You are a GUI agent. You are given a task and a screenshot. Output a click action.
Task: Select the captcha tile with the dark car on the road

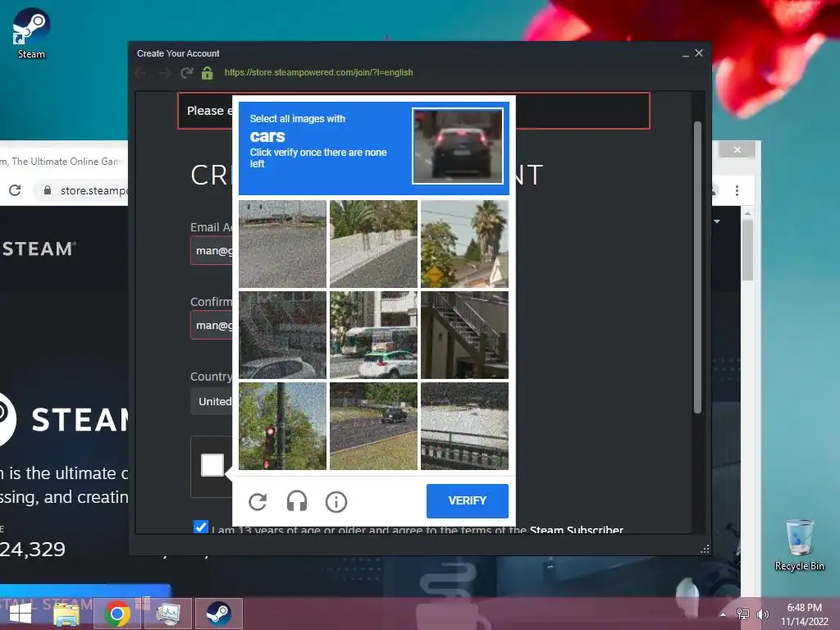(373, 426)
